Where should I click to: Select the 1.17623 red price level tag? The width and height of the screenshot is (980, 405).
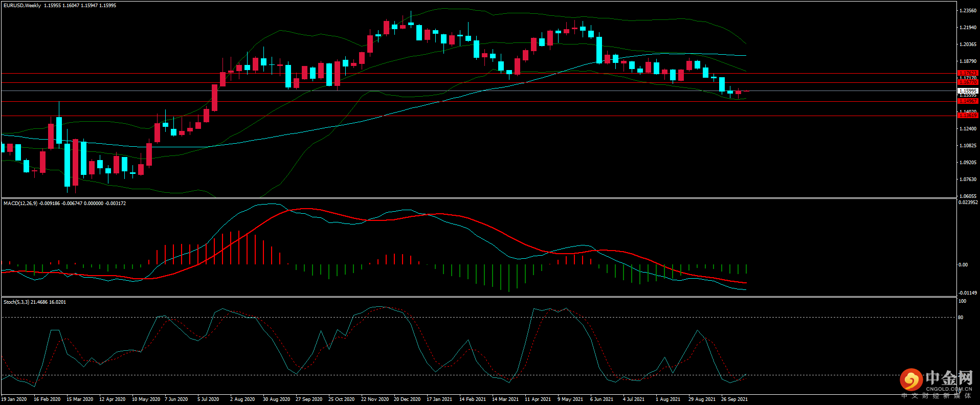tap(967, 73)
